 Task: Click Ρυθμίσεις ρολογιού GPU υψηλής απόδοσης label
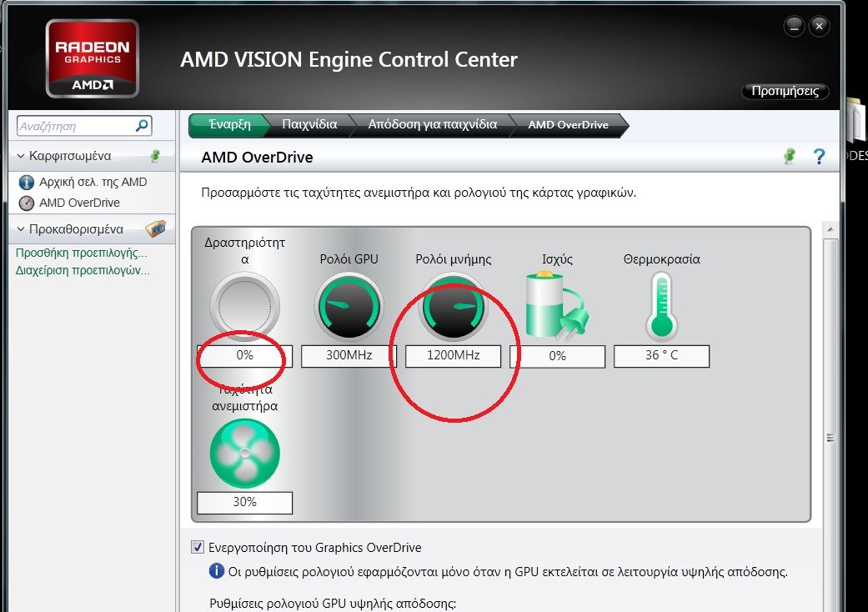click(x=333, y=604)
